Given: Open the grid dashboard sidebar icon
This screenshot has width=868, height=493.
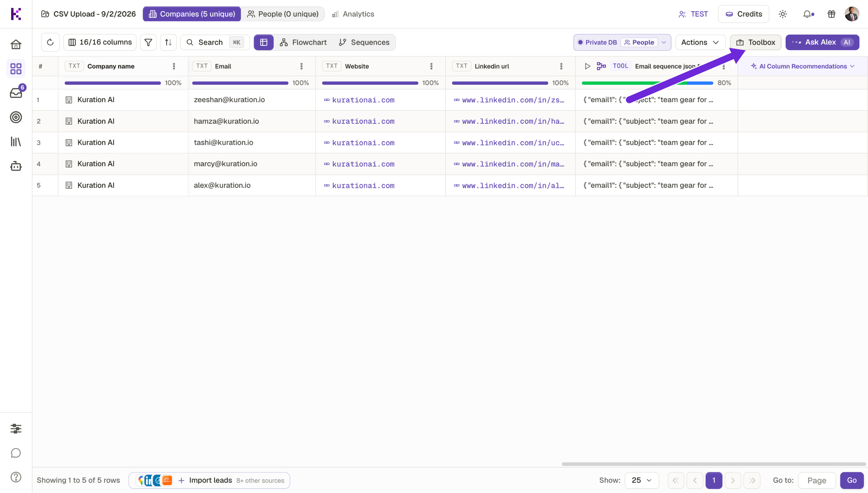Looking at the screenshot, I should 16,69.
